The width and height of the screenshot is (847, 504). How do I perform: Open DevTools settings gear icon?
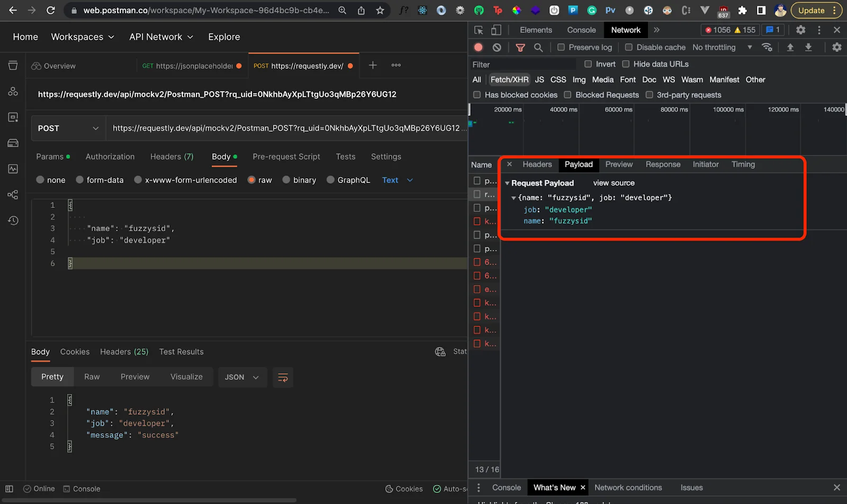800,30
